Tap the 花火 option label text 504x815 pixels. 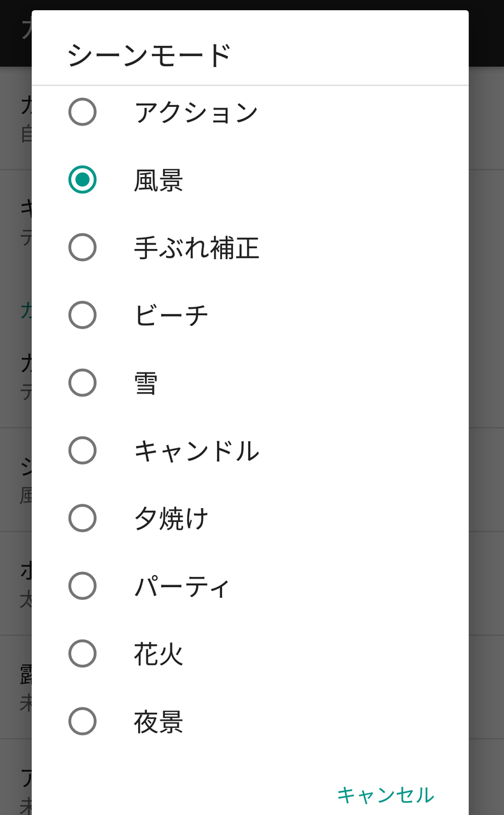tap(158, 655)
